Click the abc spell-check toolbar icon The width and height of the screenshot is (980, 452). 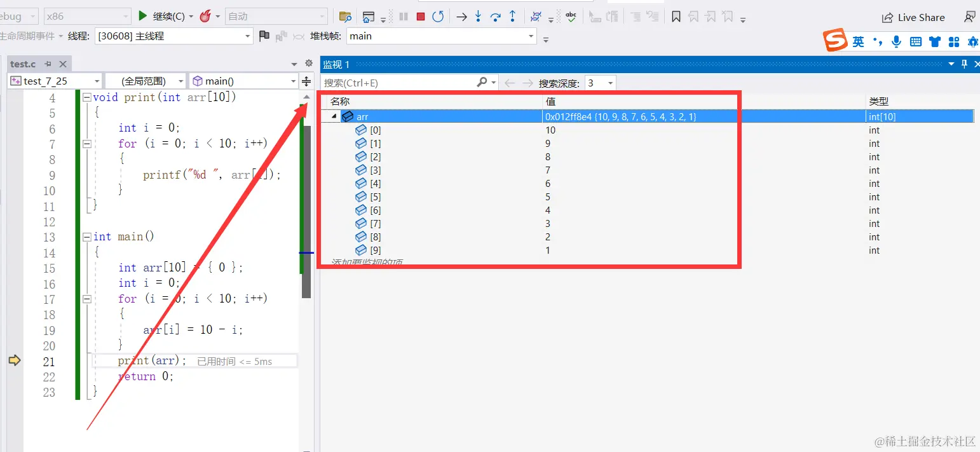[x=571, y=17]
